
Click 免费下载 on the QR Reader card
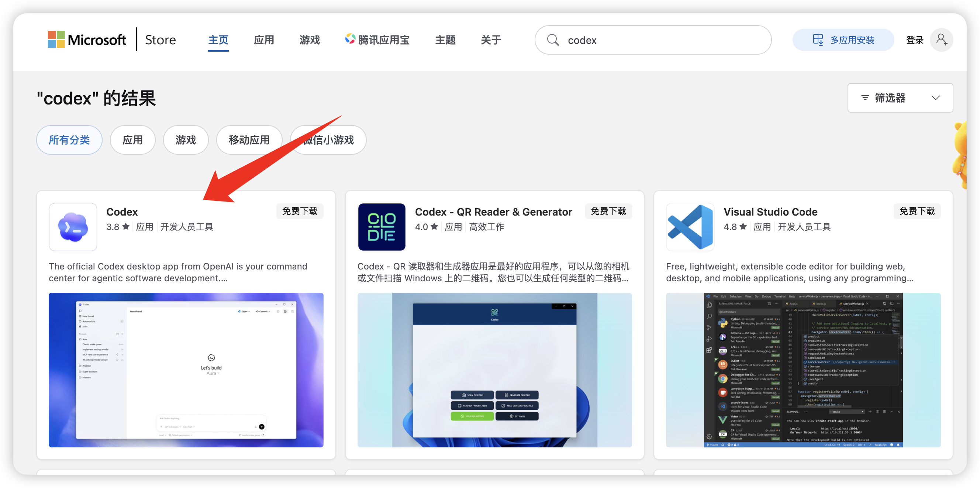click(x=608, y=211)
